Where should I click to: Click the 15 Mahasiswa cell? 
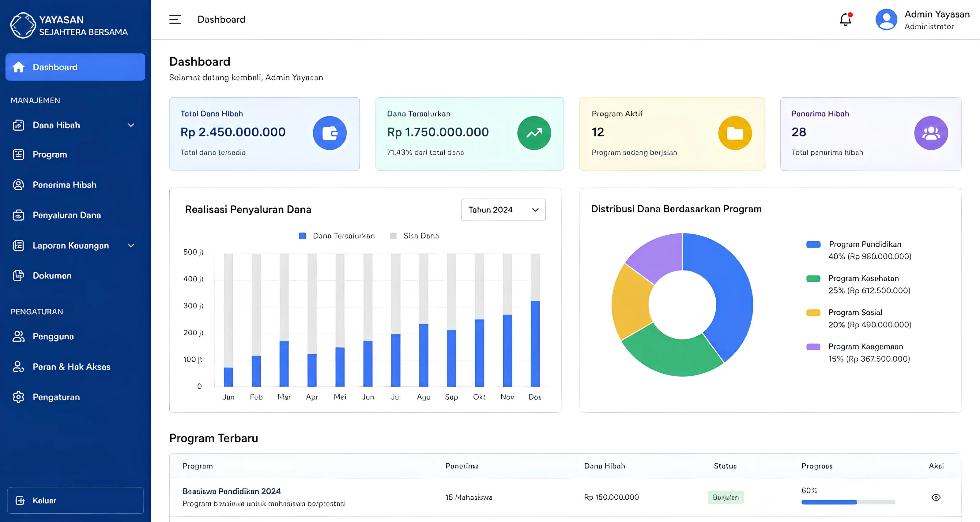tap(469, 497)
